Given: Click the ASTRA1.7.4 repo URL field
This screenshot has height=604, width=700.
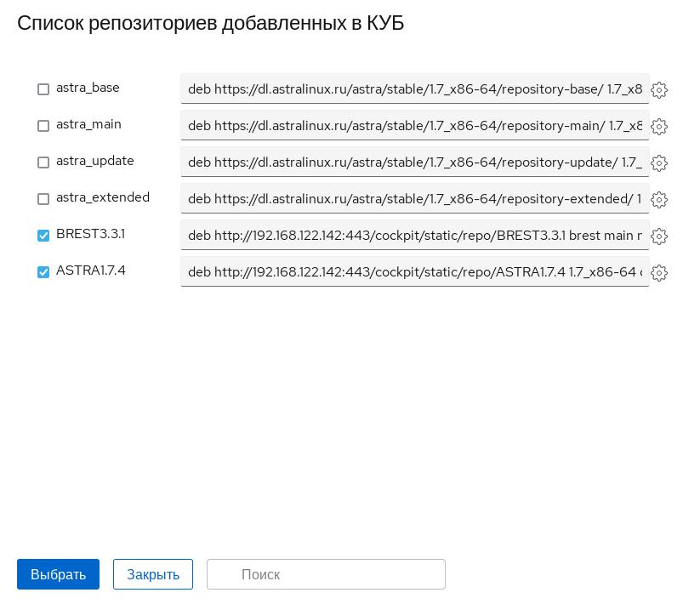Looking at the screenshot, I should (x=414, y=271).
